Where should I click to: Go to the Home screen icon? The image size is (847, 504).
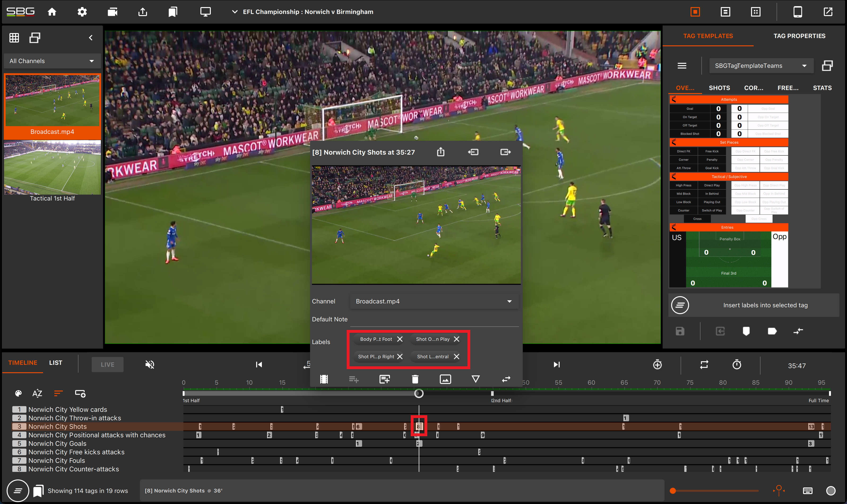point(52,12)
